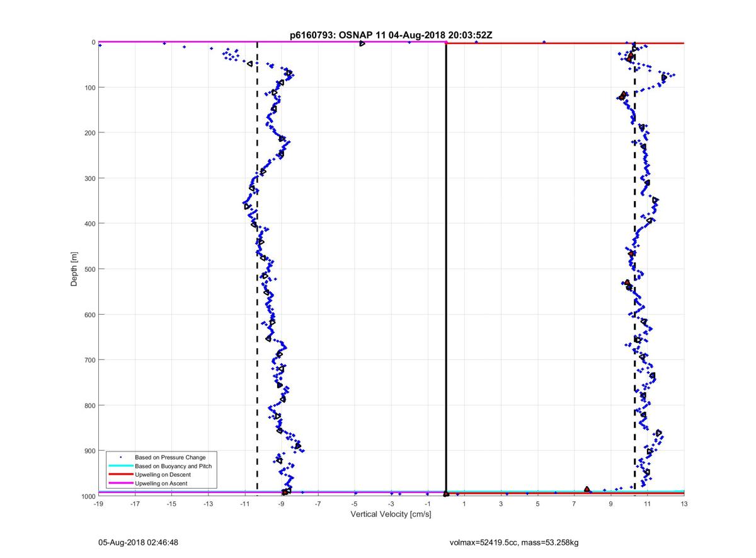Click depth tick label 200
Image resolution: width=756 pixels, height=558 pixels.
pos(89,133)
